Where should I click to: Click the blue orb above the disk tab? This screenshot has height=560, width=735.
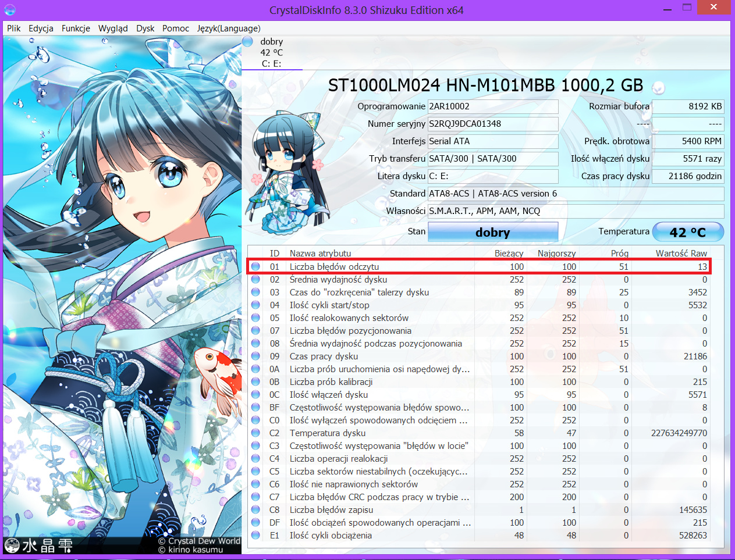click(x=248, y=41)
